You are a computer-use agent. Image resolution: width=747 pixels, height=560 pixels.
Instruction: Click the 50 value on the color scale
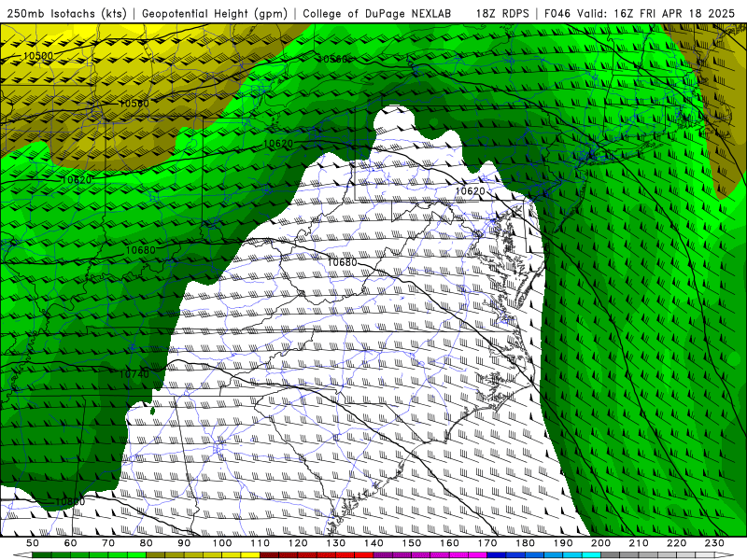tap(33, 543)
